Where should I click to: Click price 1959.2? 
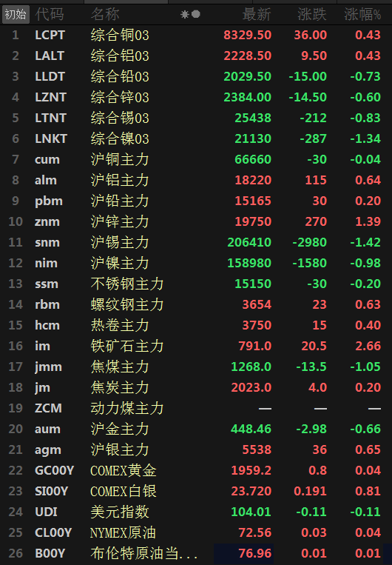251,471
